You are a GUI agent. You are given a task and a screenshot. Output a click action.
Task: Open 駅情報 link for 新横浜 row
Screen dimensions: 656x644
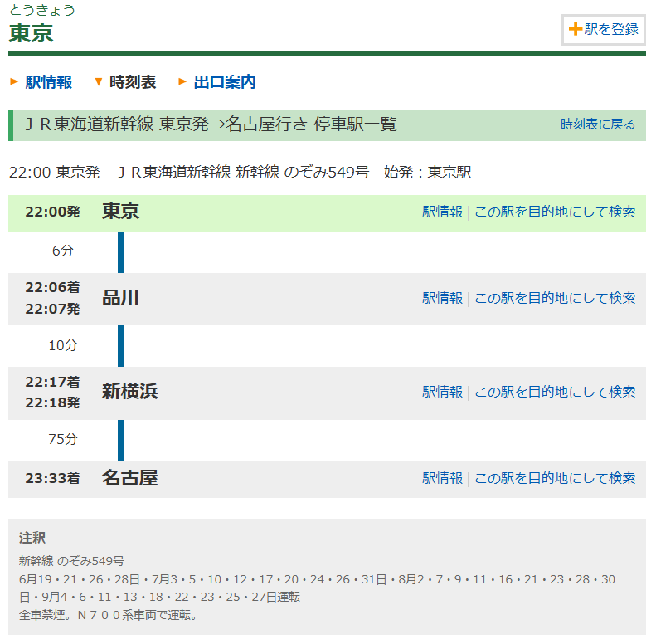442,392
